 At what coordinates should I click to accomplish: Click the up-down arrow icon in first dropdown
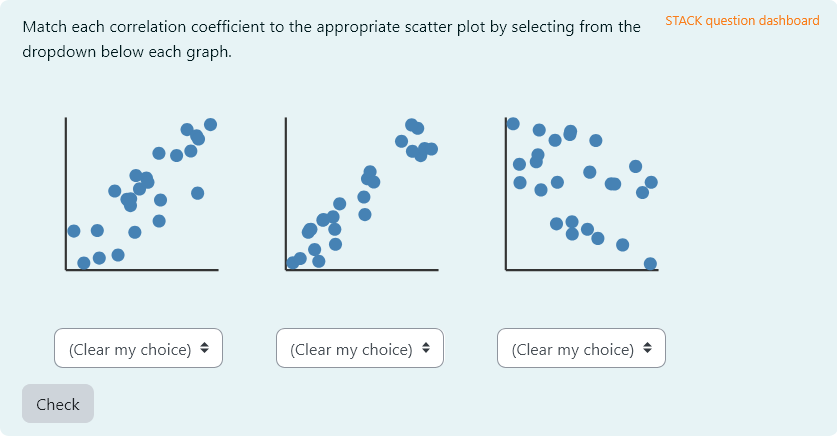pos(204,348)
